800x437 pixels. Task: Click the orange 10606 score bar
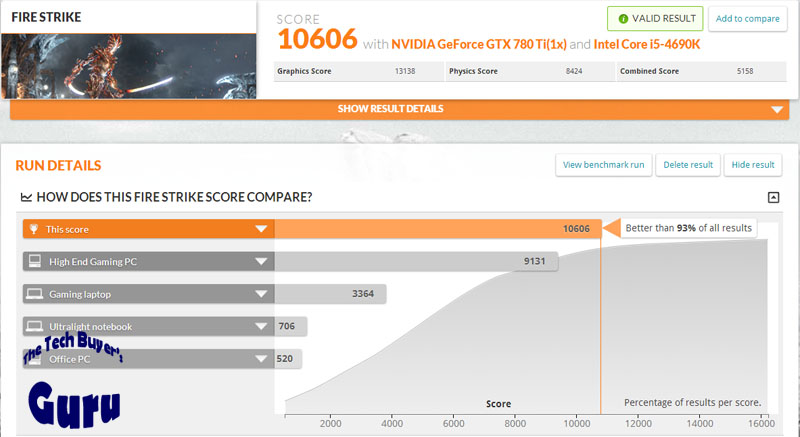tap(438, 229)
